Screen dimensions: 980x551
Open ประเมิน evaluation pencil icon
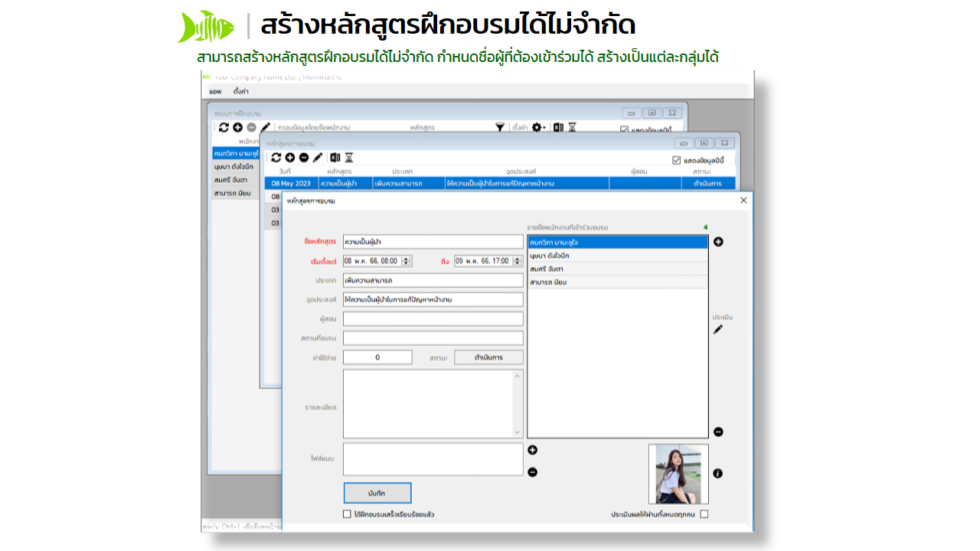click(x=718, y=329)
